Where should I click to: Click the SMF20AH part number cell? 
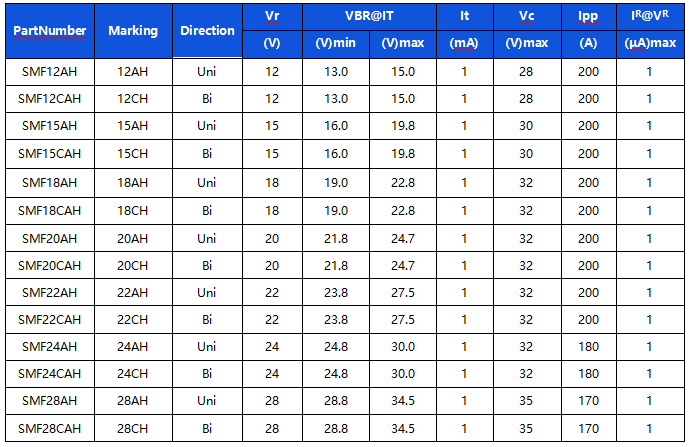pyautogui.click(x=49, y=237)
